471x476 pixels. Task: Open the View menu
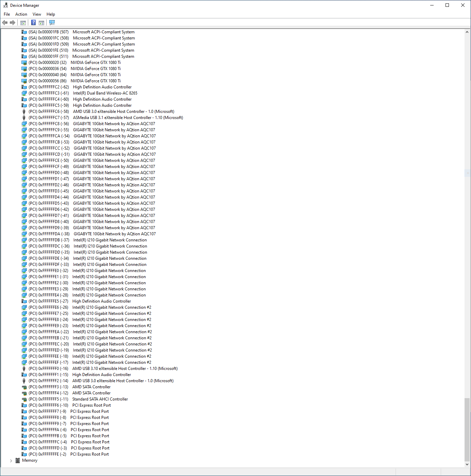[x=37, y=14]
